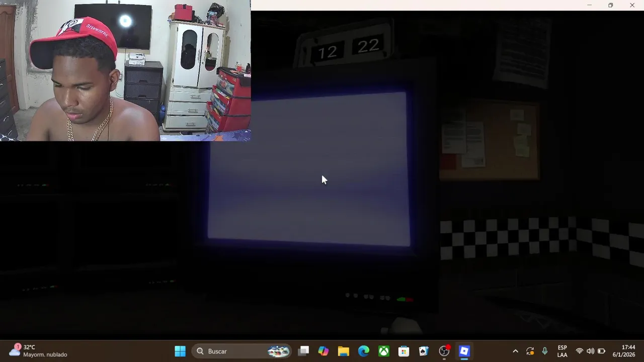Restore down the Roblox window

(x=610, y=5)
